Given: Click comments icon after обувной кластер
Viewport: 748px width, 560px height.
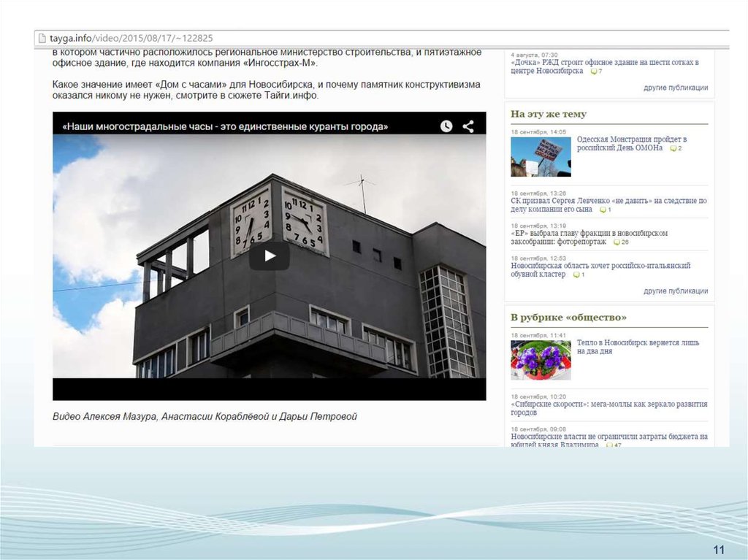Looking at the screenshot, I should [576, 275].
